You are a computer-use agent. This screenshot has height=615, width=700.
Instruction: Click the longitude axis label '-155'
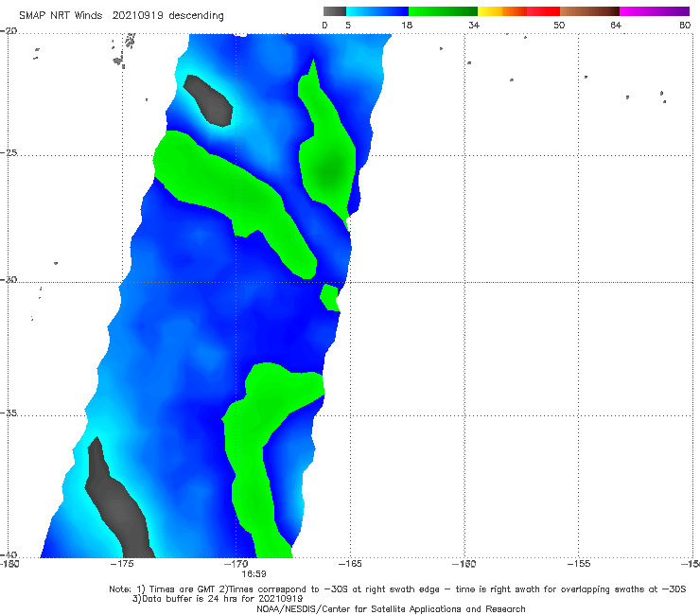point(579,564)
